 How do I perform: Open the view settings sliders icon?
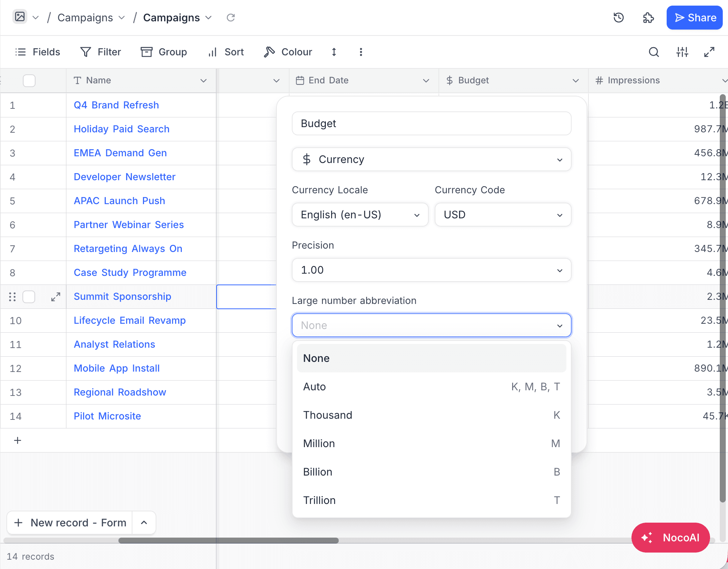(x=682, y=52)
